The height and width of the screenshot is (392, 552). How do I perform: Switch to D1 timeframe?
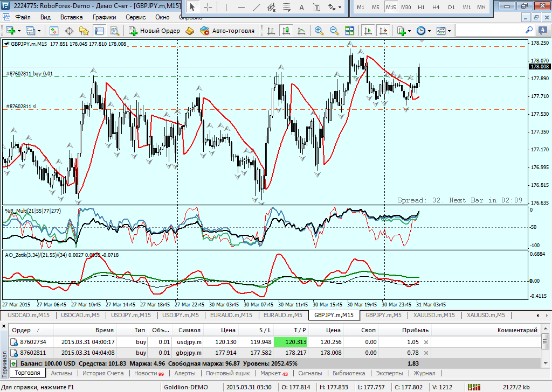pyautogui.click(x=451, y=7)
